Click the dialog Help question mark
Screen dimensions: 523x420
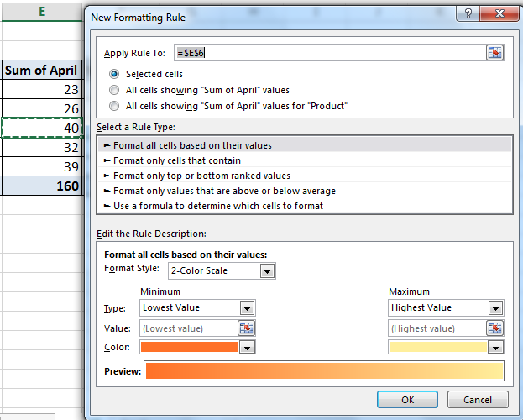pyautogui.click(x=468, y=13)
